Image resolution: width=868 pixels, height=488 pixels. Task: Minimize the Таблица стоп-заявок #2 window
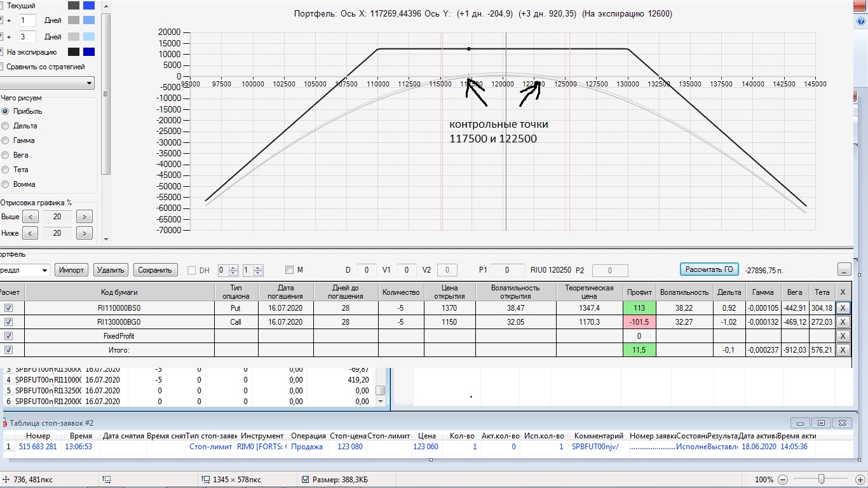click(x=800, y=423)
